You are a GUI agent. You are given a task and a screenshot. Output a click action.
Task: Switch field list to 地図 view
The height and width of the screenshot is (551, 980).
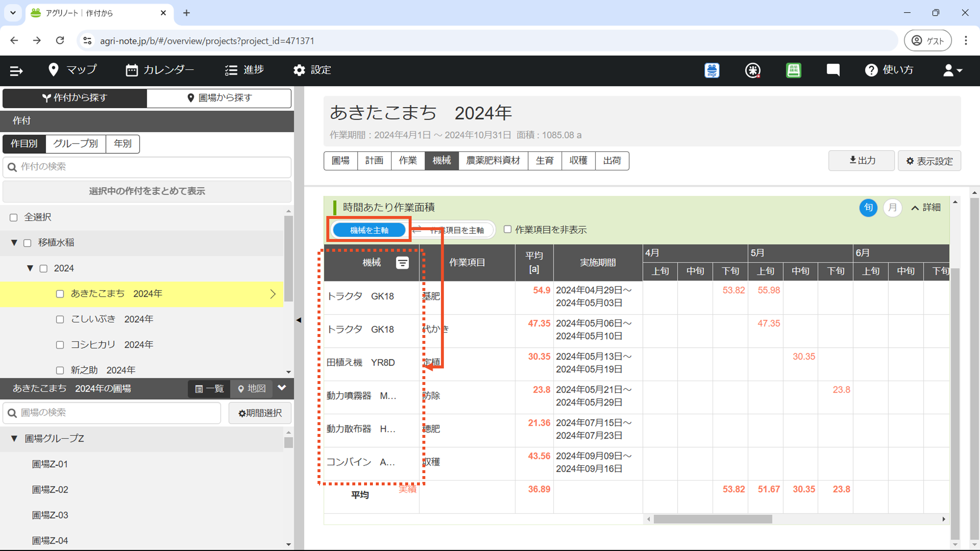tap(252, 389)
